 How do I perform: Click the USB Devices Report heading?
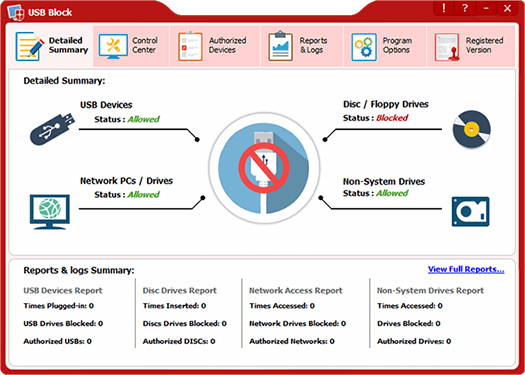pos(63,291)
